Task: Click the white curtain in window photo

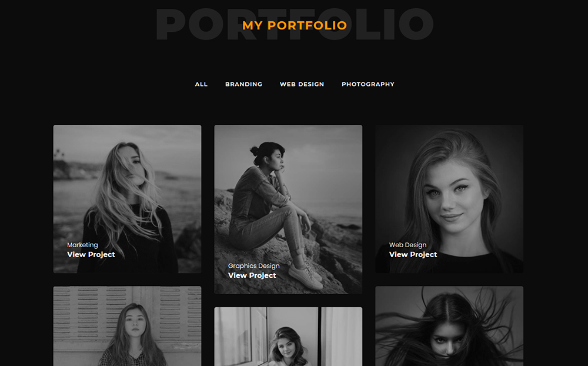Action: [x=342, y=337]
